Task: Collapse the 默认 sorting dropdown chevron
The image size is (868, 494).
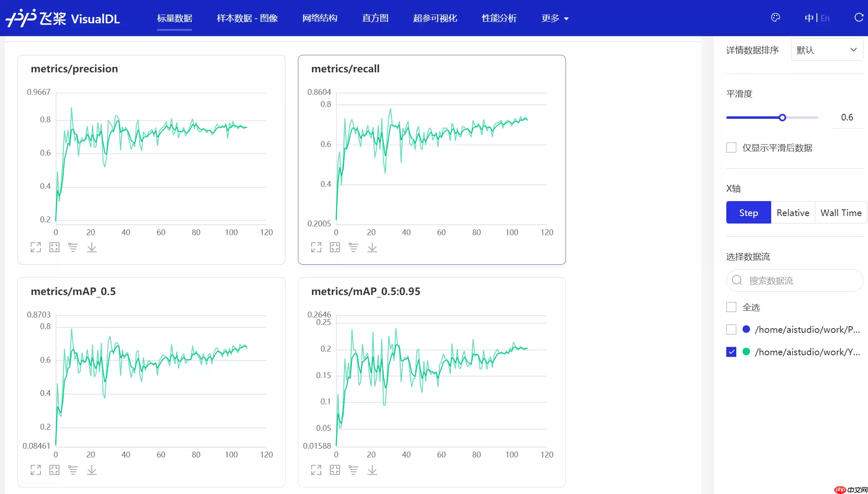Action: (854, 49)
